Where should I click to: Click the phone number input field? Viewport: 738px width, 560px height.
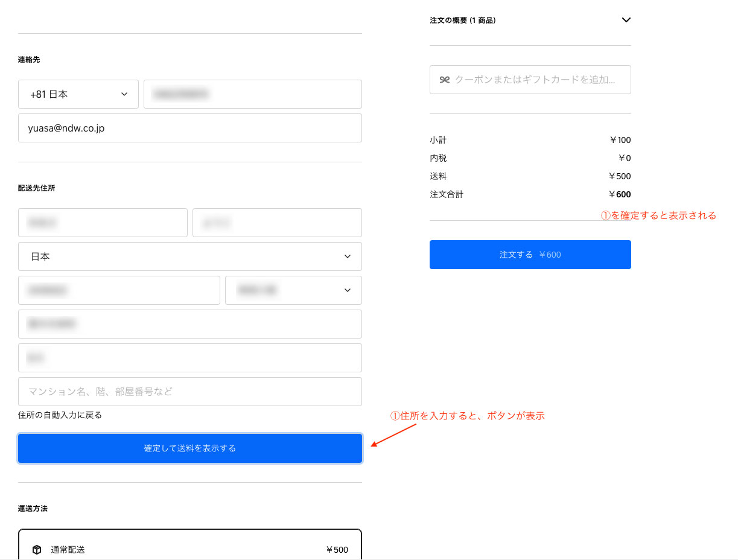(252, 94)
